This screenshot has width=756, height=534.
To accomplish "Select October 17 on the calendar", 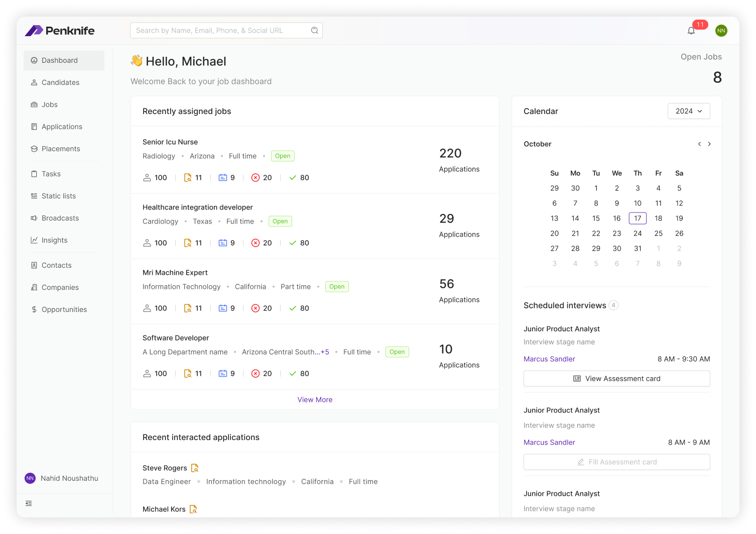I will (638, 219).
